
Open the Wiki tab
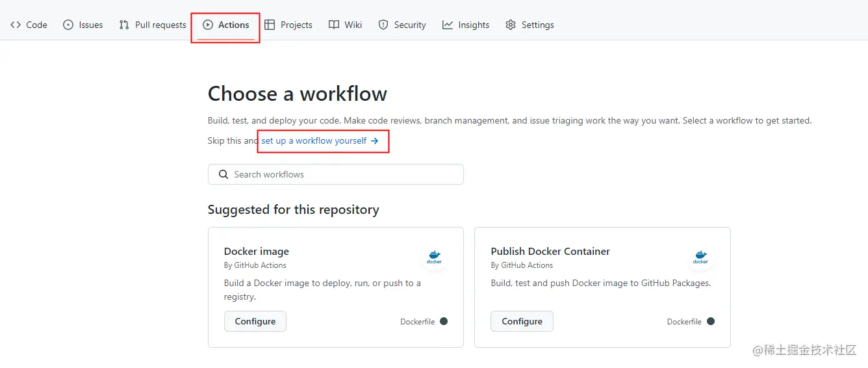pos(346,25)
